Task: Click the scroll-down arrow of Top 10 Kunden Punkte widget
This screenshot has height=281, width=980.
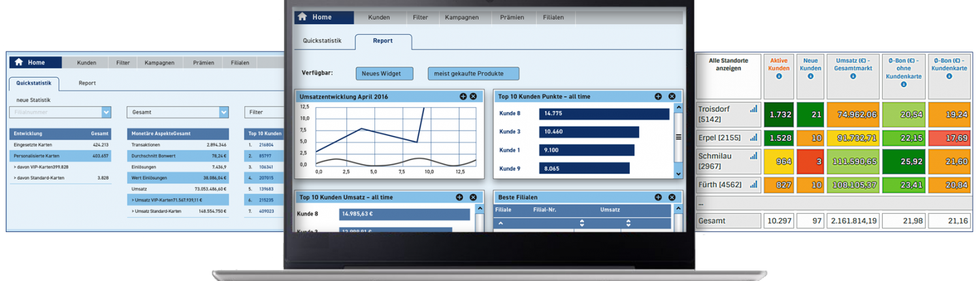Action: (x=678, y=173)
